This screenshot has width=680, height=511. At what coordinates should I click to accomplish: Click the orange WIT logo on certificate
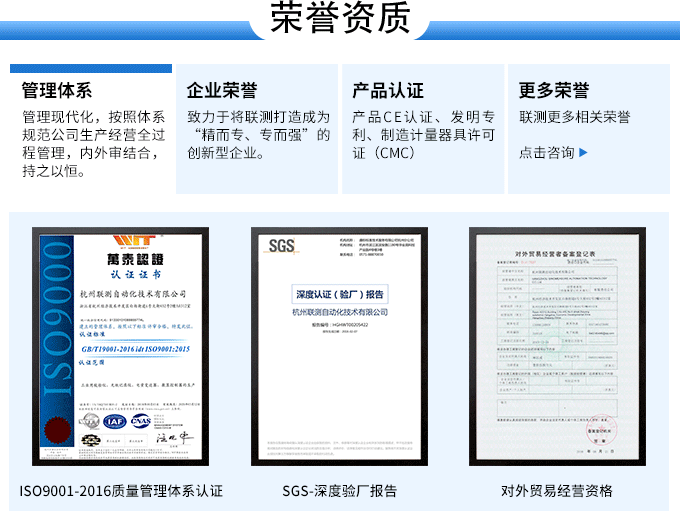point(132,241)
